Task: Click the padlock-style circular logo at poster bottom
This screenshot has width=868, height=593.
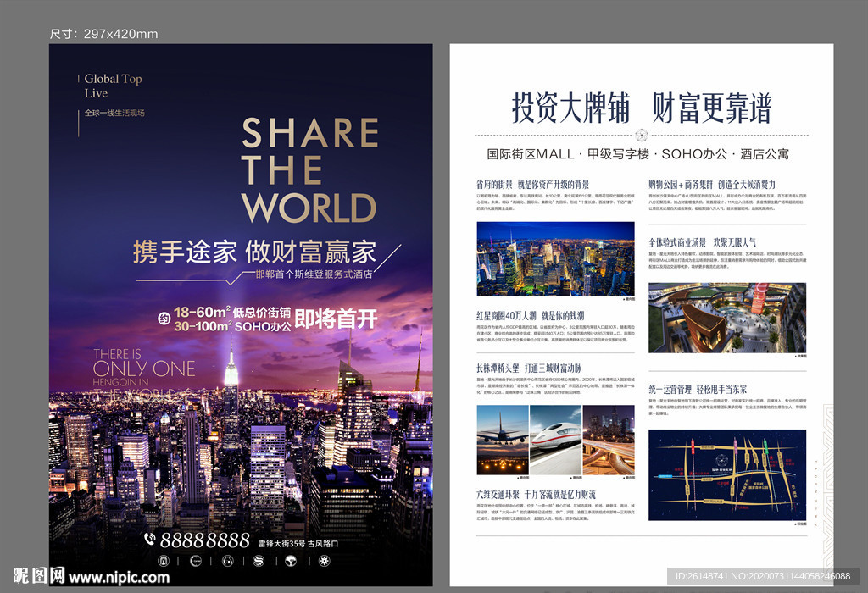Action: (227, 561)
